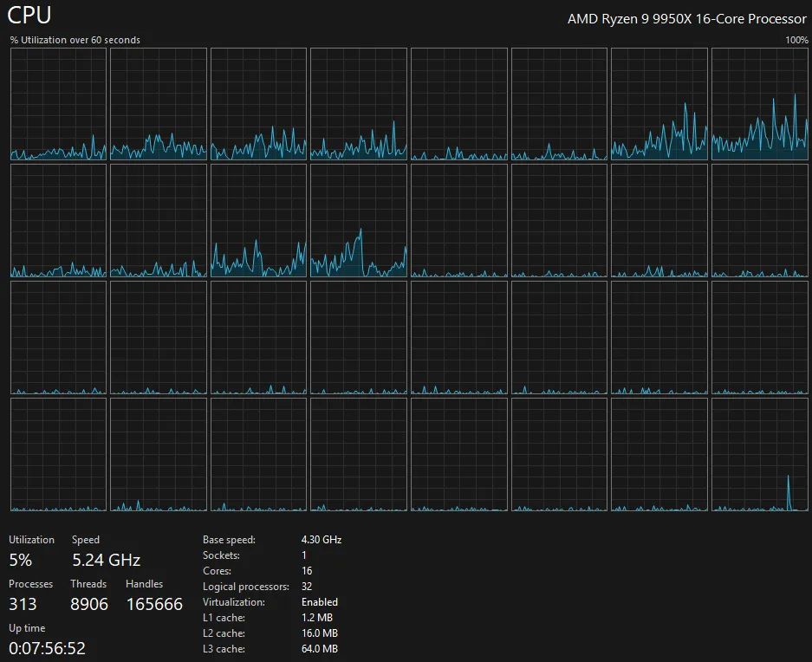This screenshot has width=812, height=662.
Task: Click the Virtualization 'Enabled' value
Action: click(320, 602)
